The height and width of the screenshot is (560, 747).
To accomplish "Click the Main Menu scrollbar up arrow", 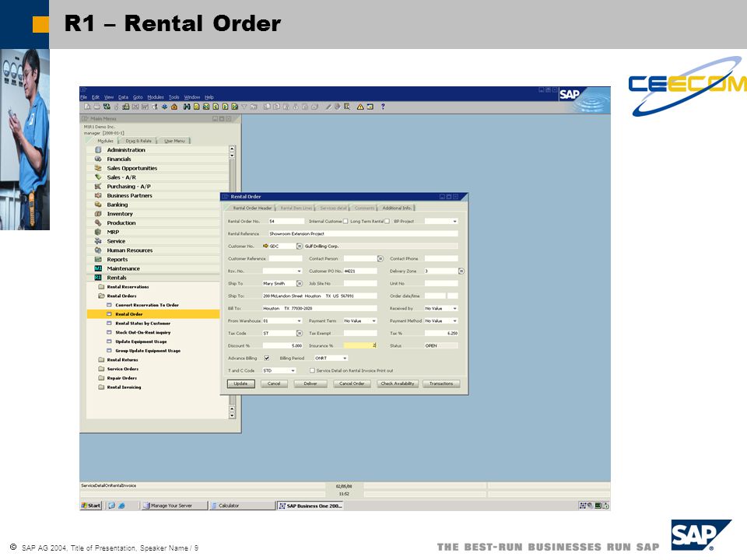I will click(x=232, y=149).
